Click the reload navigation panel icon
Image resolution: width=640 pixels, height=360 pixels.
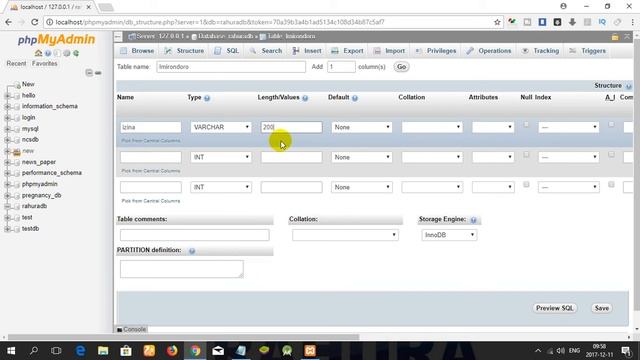coord(76,53)
